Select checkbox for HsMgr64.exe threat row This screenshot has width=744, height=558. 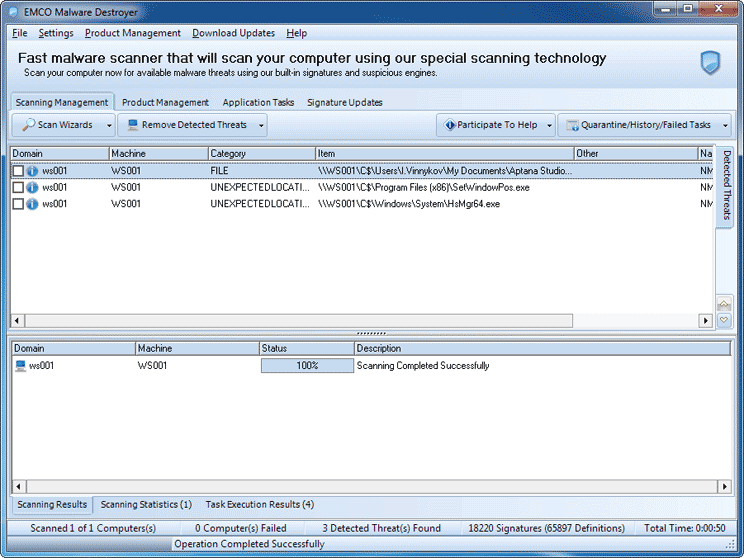click(18, 204)
